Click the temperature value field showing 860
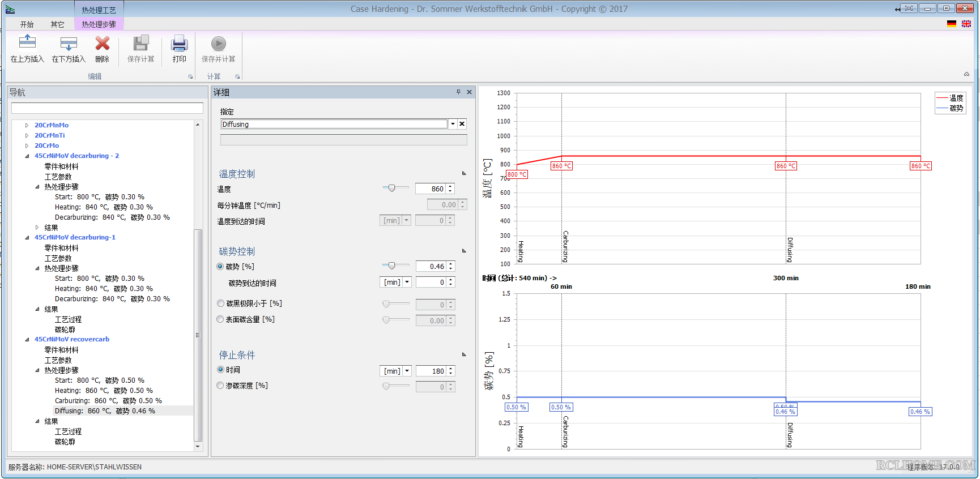 (431, 189)
